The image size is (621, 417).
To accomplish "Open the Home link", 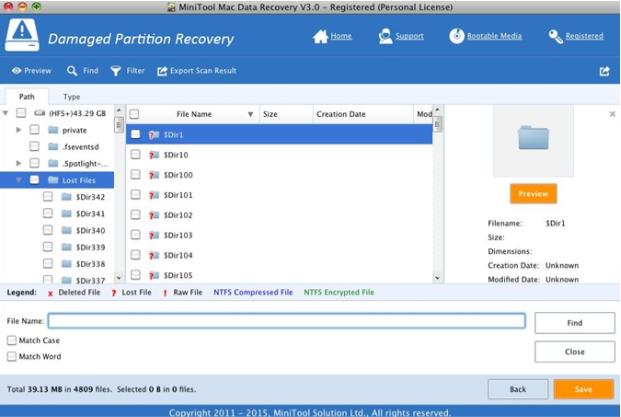I will [341, 36].
